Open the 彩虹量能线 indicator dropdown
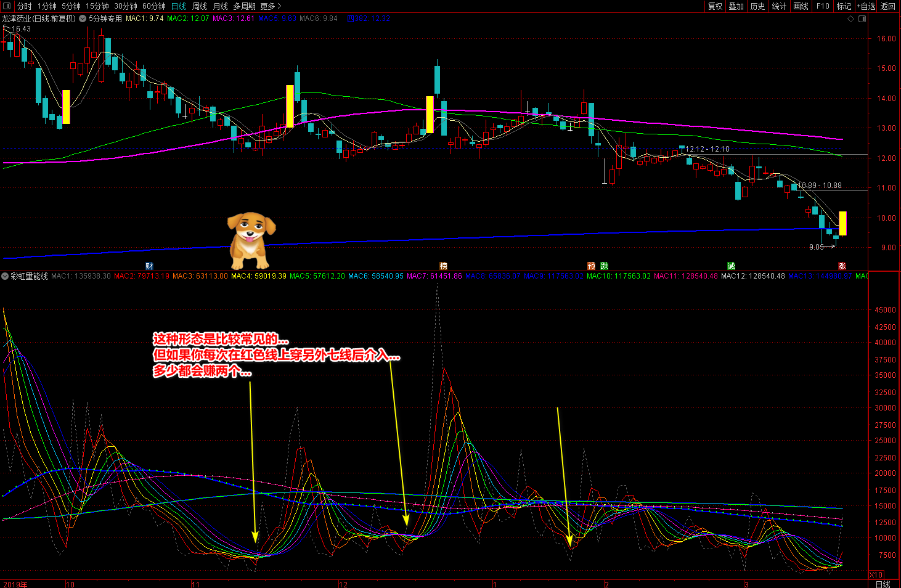Image resolution: width=901 pixels, height=588 pixels. (x=6, y=276)
